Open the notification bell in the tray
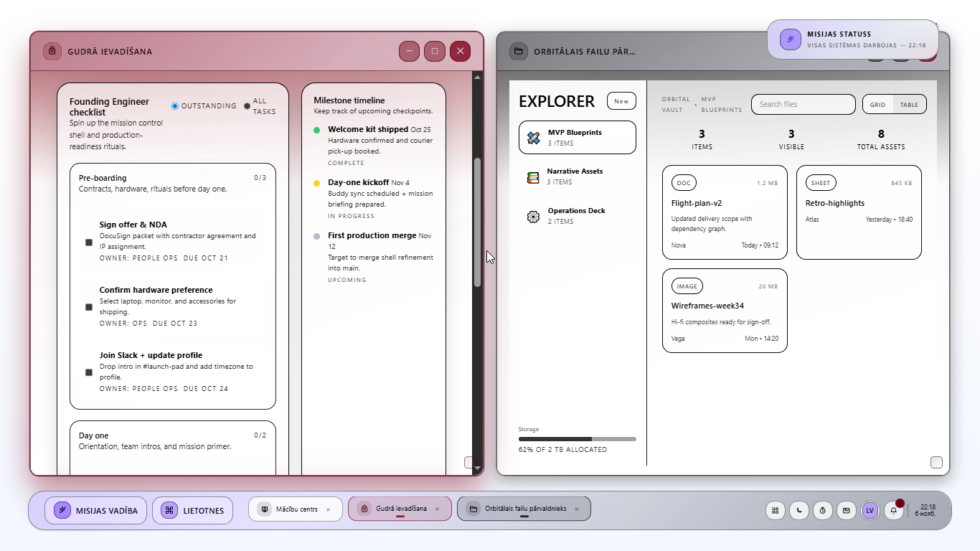Viewport: 980px width, 551px height. [x=893, y=510]
